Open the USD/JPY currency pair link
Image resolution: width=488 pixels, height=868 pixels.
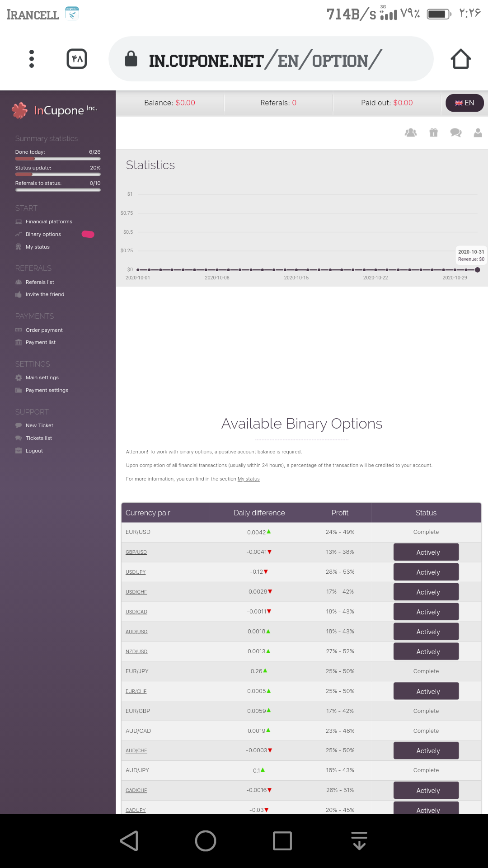pos(136,572)
